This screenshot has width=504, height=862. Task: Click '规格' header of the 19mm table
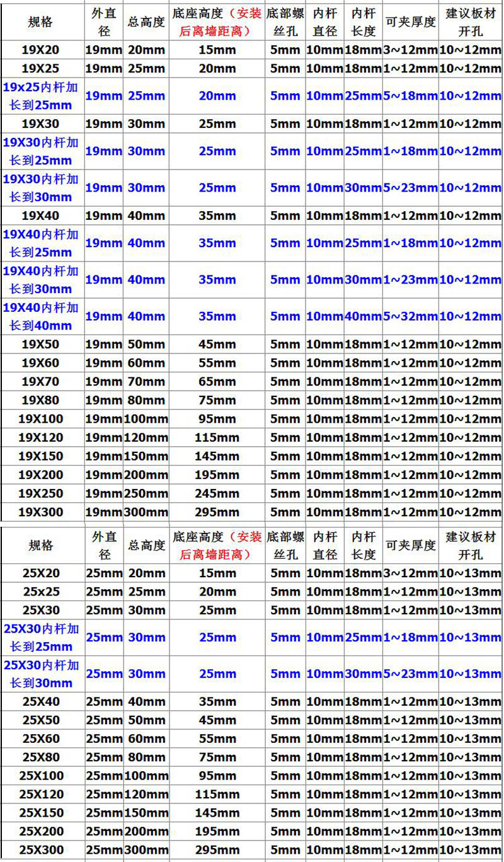[41, 22]
